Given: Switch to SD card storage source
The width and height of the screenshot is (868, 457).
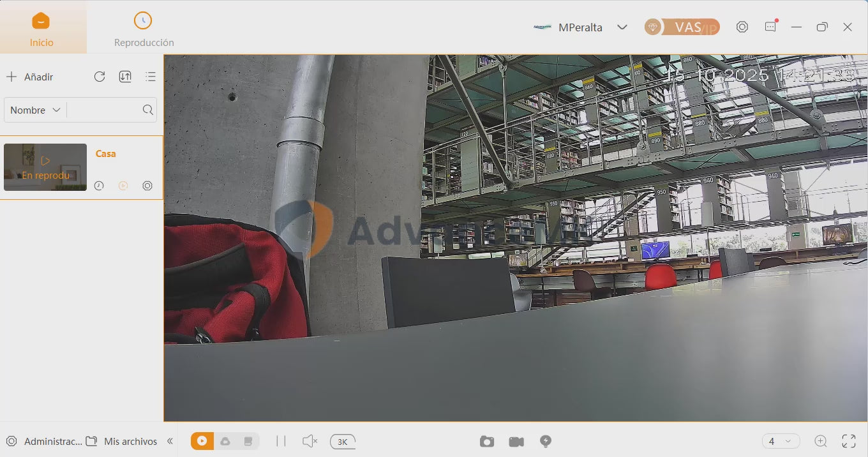Looking at the screenshot, I should pyautogui.click(x=248, y=441).
